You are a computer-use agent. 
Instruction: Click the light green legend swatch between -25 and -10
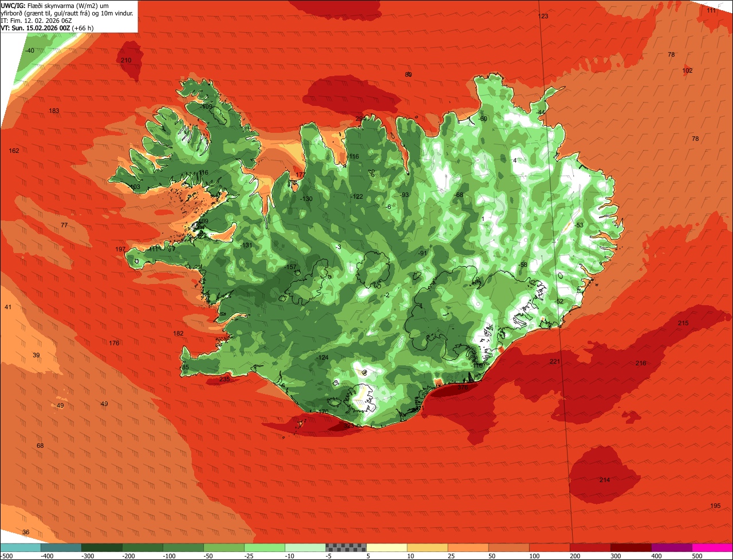coord(265,547)
